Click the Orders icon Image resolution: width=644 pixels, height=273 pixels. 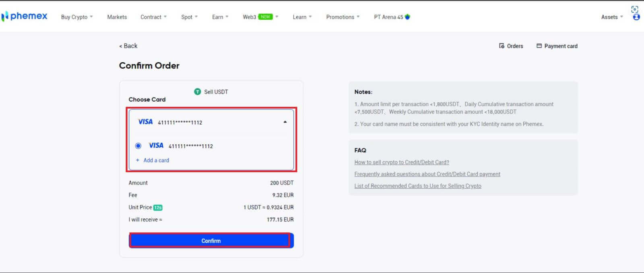pos(502,46)
